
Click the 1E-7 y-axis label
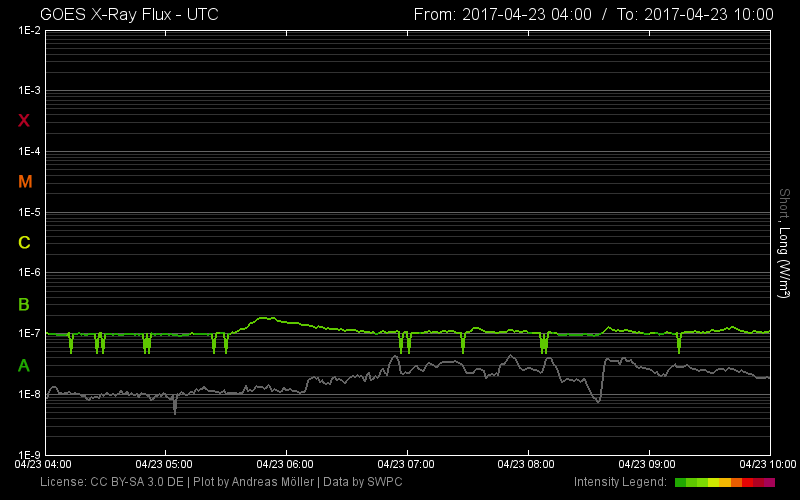[x=29, y=333]
